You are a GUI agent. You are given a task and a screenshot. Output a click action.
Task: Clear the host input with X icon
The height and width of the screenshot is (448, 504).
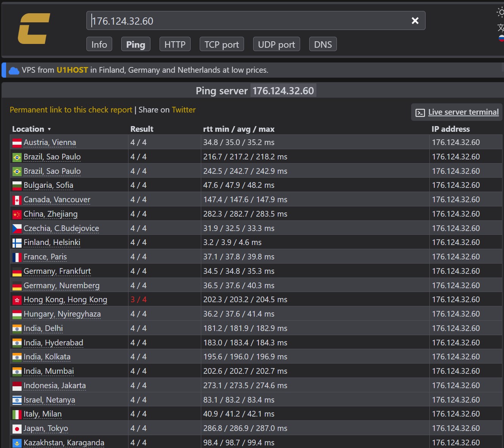point(415,21)
